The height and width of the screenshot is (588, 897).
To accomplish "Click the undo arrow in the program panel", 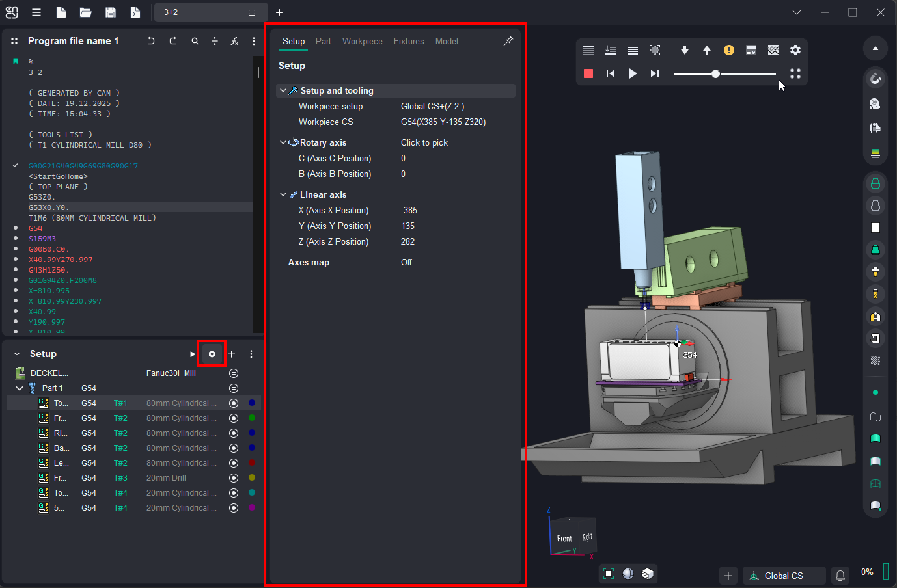I will coord(151,41).
